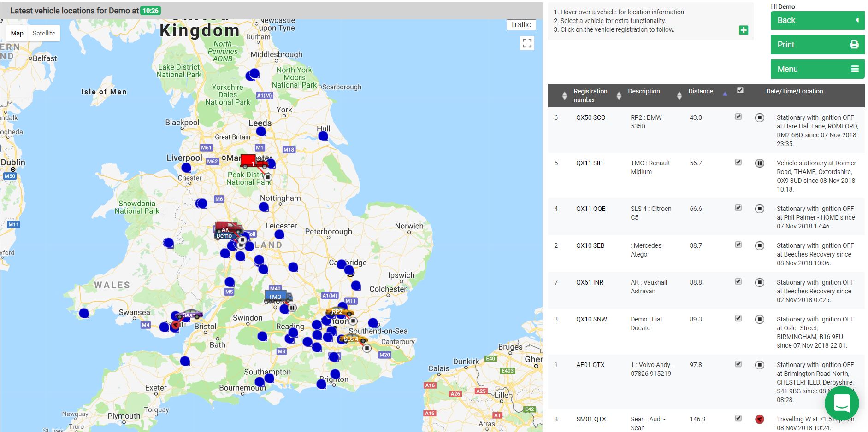Click the pause status icon for QX11 SIP
This screenshot has width=868, height=432.
point(759,163)
